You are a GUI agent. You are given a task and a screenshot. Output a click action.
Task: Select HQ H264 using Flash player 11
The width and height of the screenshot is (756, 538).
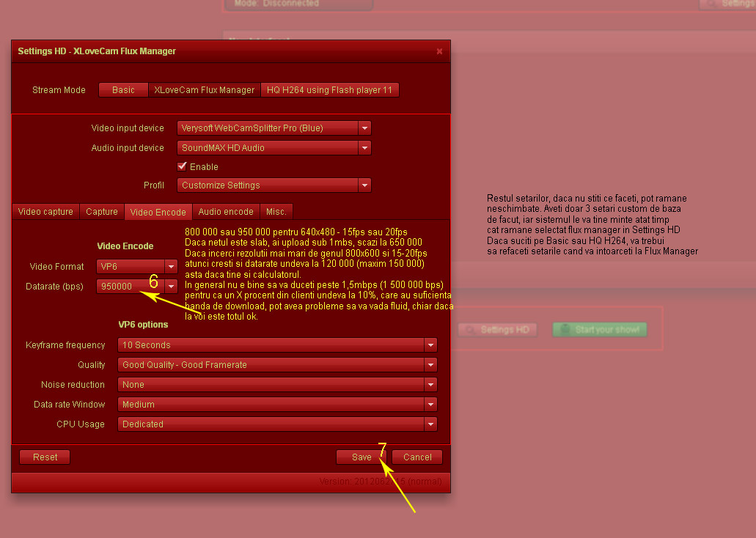(x=329, y=90)
